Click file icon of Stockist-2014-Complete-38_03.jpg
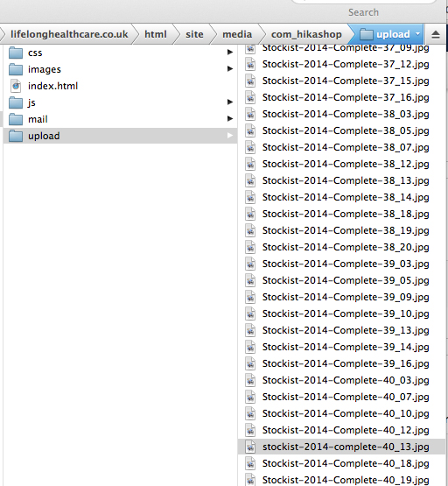Viewport: 448px width, 486px height. (250, 114)
